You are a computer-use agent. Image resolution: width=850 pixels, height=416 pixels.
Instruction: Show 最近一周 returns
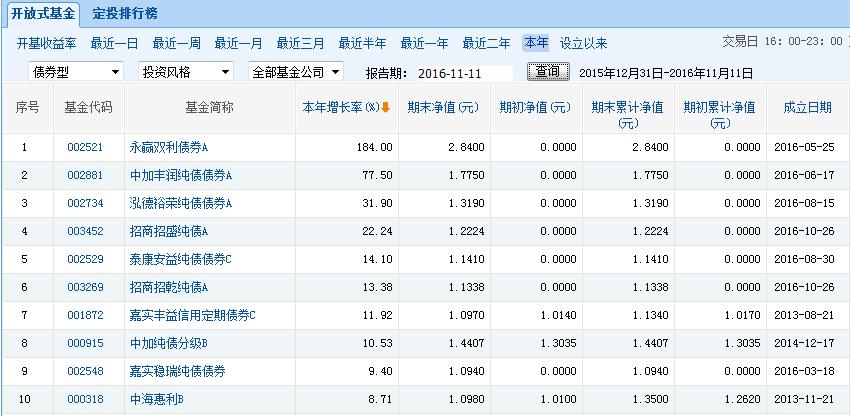coord(176,43)
